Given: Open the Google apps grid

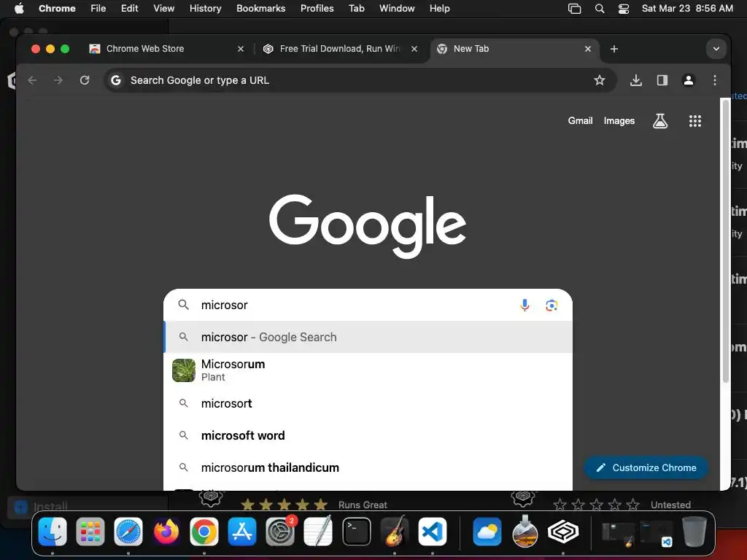Looking at the screenshot, I should pyautogui.click(x=695, y=121).
